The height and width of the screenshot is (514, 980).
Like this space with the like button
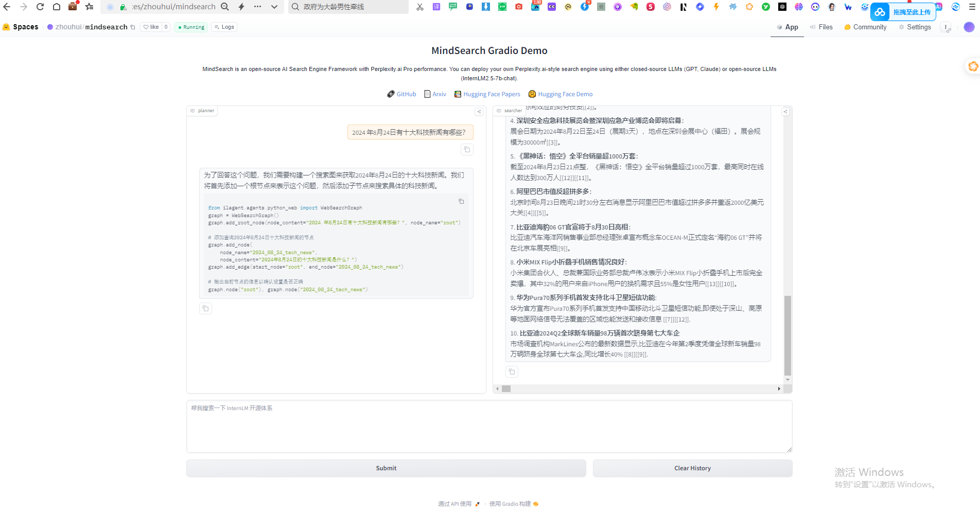click(x=151, y=27)
